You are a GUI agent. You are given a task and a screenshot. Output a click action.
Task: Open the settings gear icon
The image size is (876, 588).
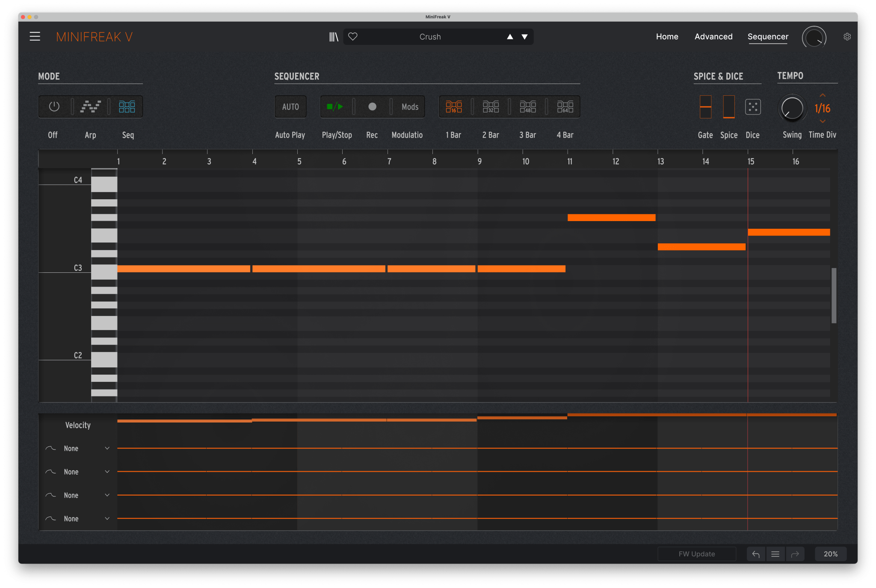click(x=847, y=37)
